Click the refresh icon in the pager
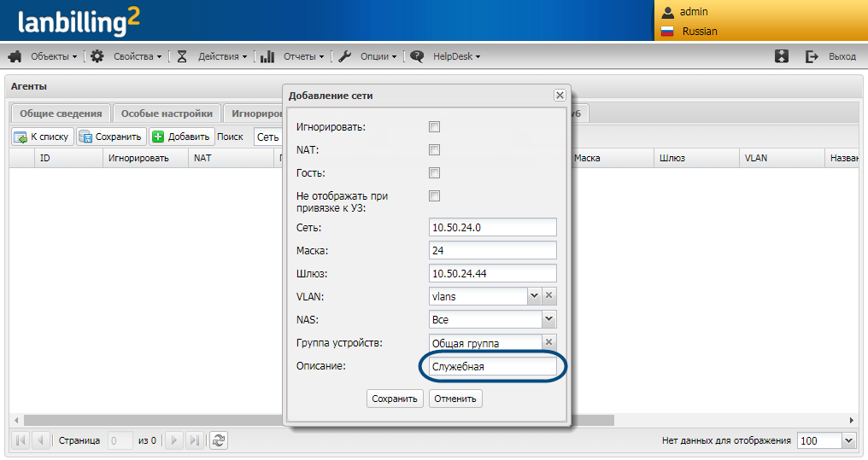The image size is (868, 460). pyautogui.click(x=219, y=440)
